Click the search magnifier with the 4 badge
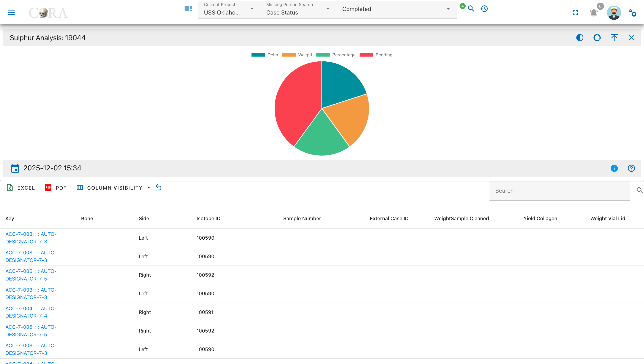The image size is (644, 364). [471, 9]
